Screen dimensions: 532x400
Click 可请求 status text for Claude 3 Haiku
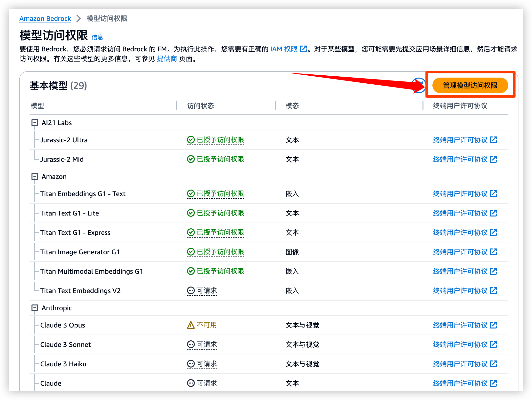coord(207,364)
